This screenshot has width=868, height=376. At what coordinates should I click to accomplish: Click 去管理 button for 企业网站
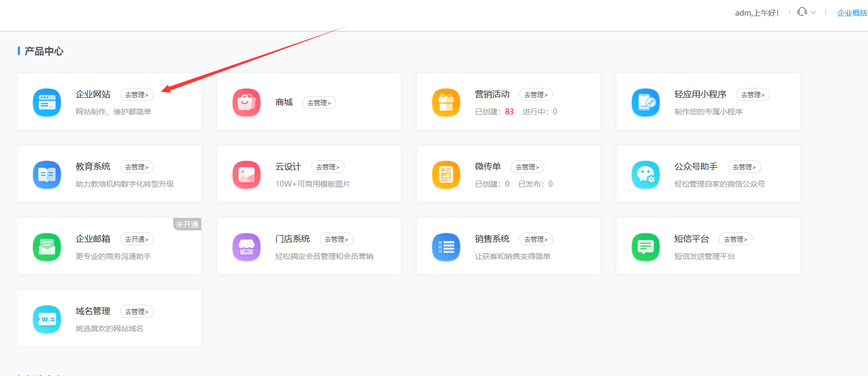coord(137,94)
